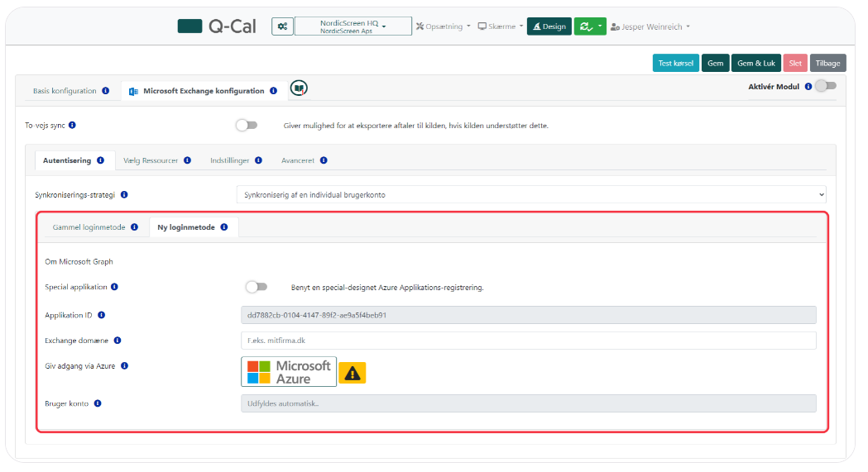Click info icon next to Aktivér Modul
Screen dimensions: 868x472
tap(808, 86)
